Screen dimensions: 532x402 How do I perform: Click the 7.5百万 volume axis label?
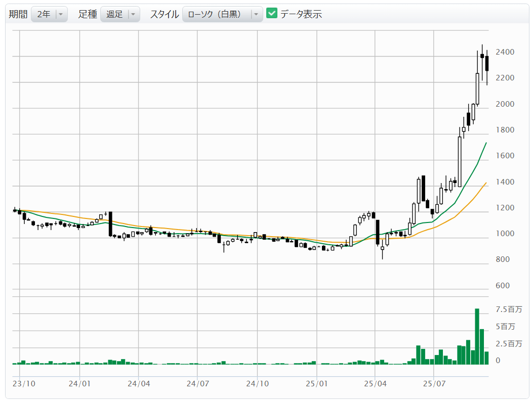(508, 309)
